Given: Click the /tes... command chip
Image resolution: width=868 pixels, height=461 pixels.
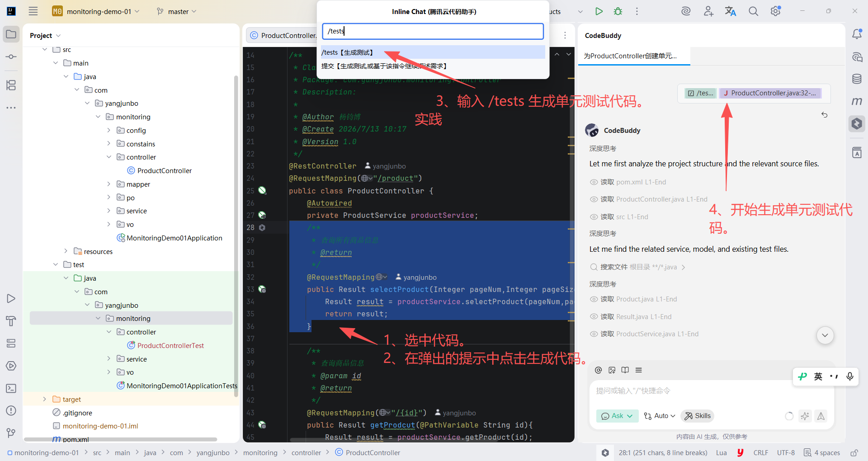Looking at the screenshot, I should (x=701, y=93).
